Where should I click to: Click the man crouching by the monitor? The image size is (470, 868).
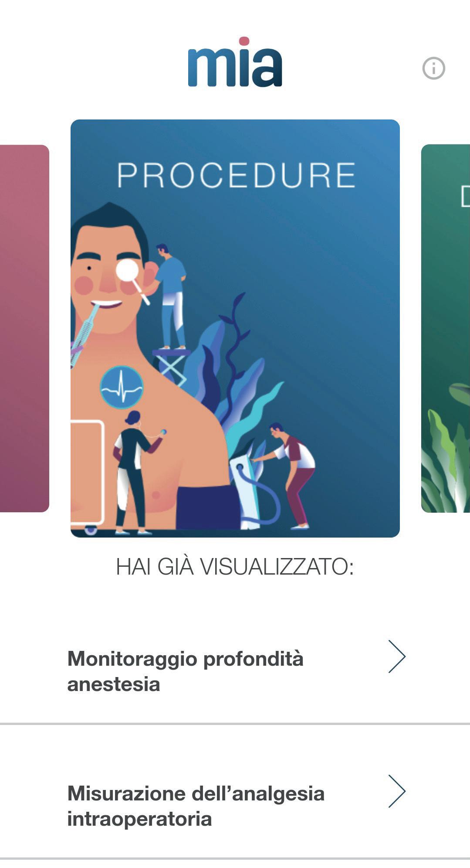(x=290, y=475)
